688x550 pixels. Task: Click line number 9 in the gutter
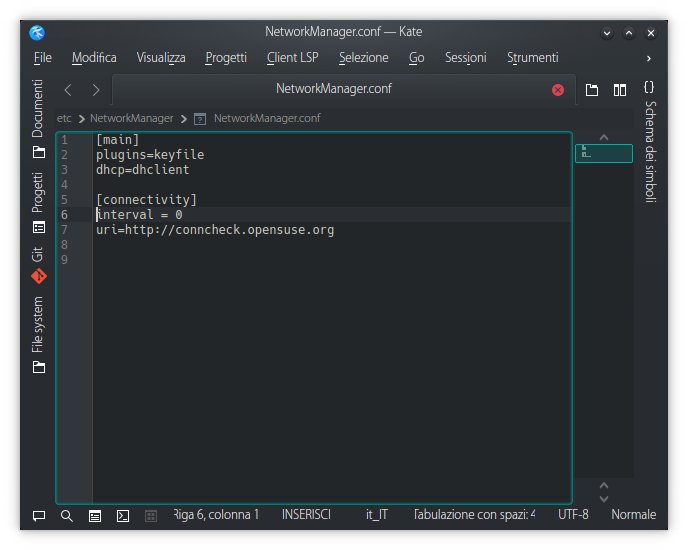click(x=64, y=260)
